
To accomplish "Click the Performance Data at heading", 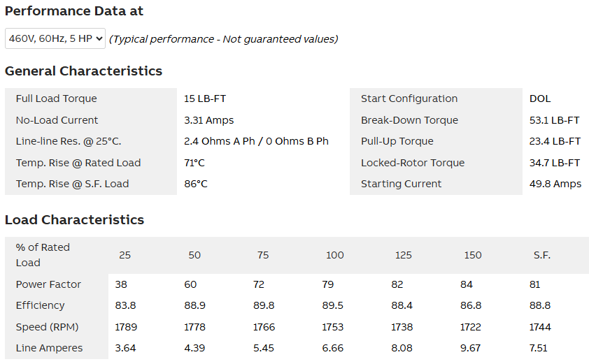I will (74, 11).
